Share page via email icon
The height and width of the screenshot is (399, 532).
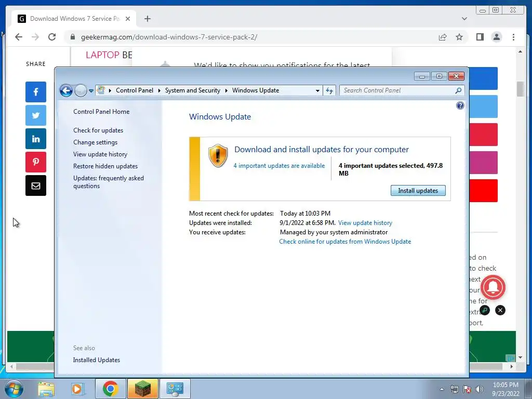[36, 185]
